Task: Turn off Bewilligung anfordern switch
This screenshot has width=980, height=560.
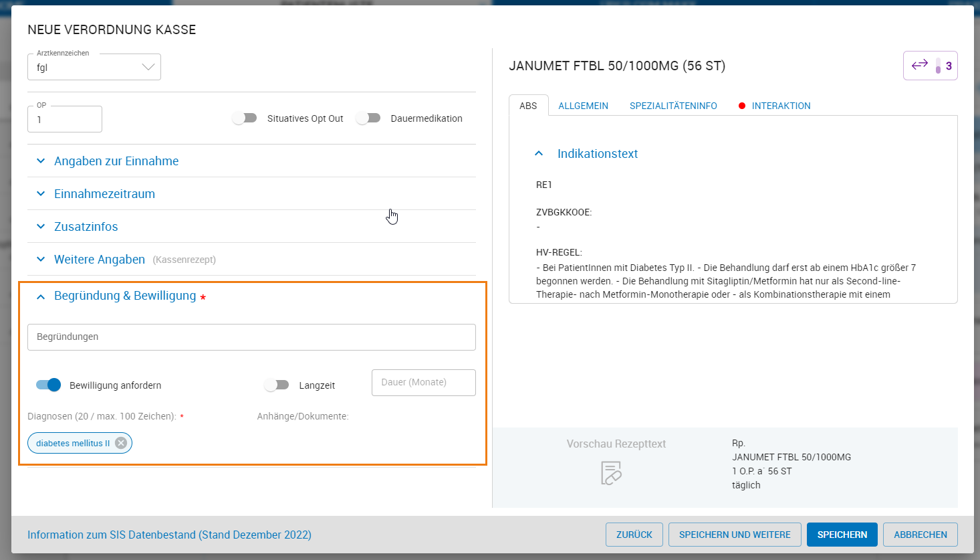Action: [x=49, y=385]
